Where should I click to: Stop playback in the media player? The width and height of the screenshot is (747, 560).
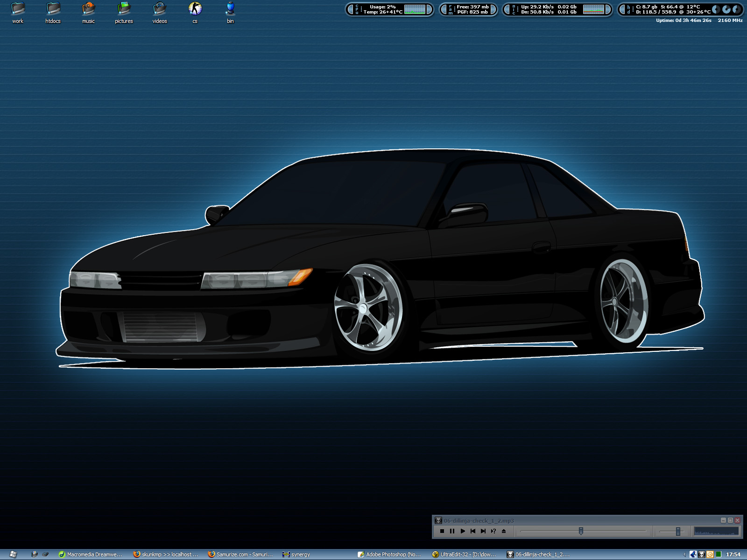pos(442,531)
